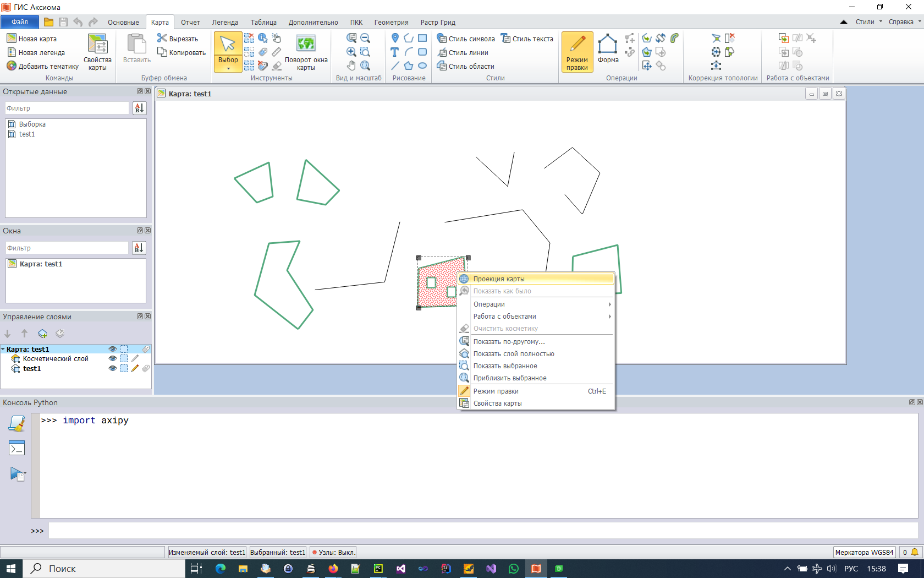The image size is (924, 578).
Task: Click the sort A-Z button in Окна panel
Action: coord(139,248)
